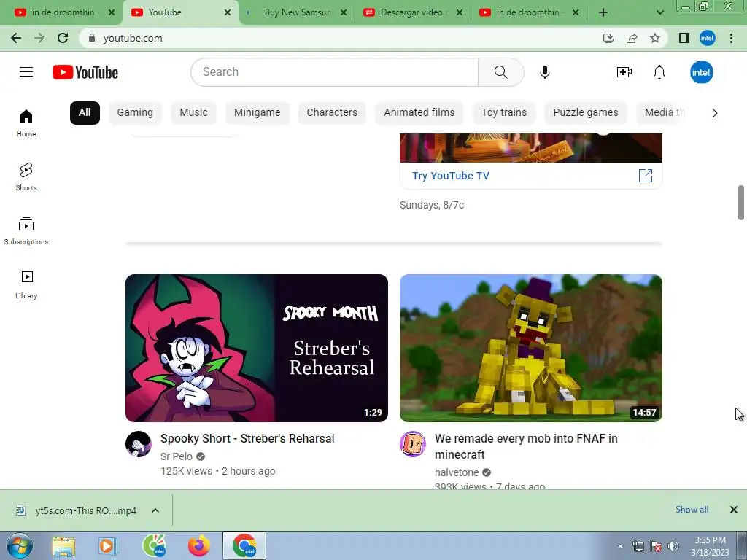Focus the YouTube search field

pyautogui.click(x=335, y=72)
